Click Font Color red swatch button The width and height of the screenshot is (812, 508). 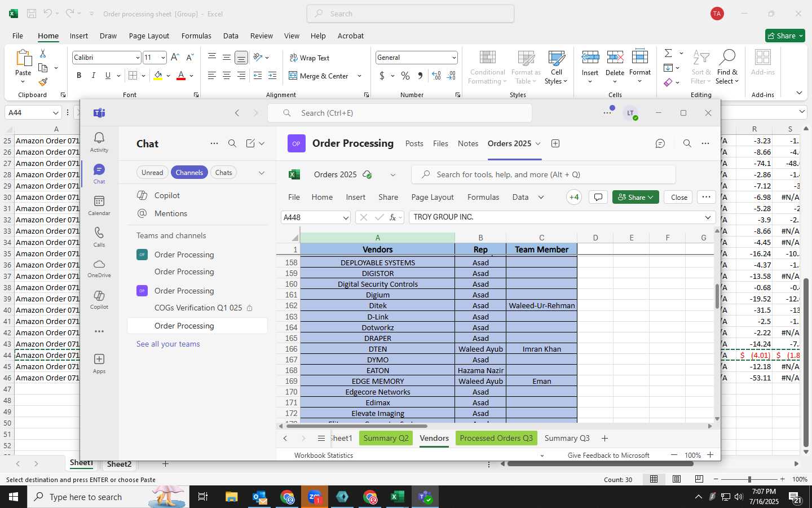tap(181, 76)
